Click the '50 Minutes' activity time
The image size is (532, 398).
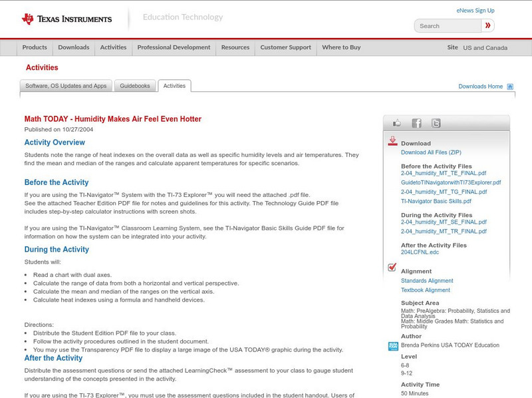[x=414, y=393]
